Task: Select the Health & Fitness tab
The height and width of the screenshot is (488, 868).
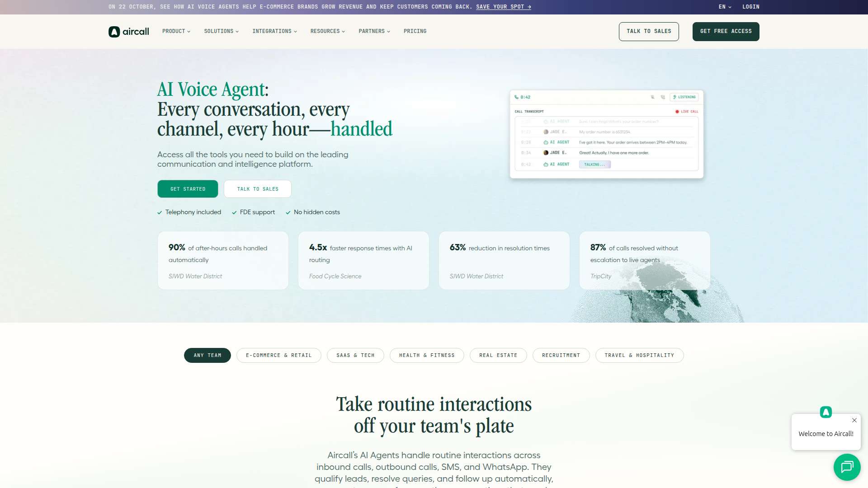Action: pyautogui.click(x=427, y=356)
